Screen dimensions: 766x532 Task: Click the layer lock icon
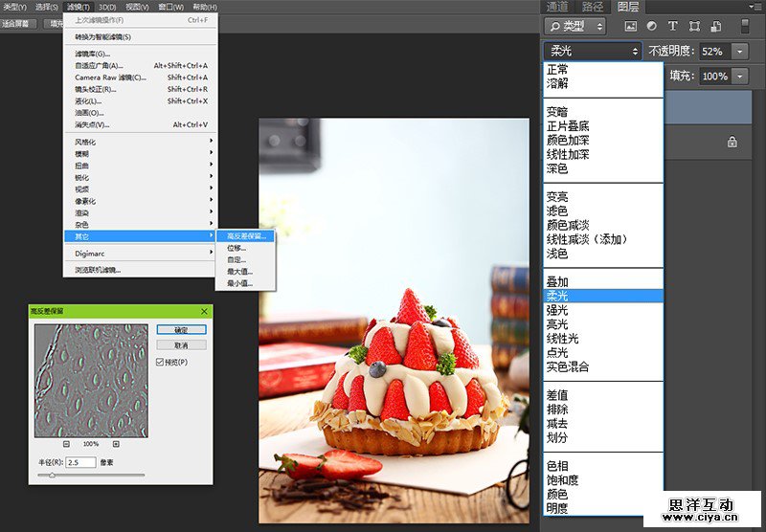pos(732,142)
